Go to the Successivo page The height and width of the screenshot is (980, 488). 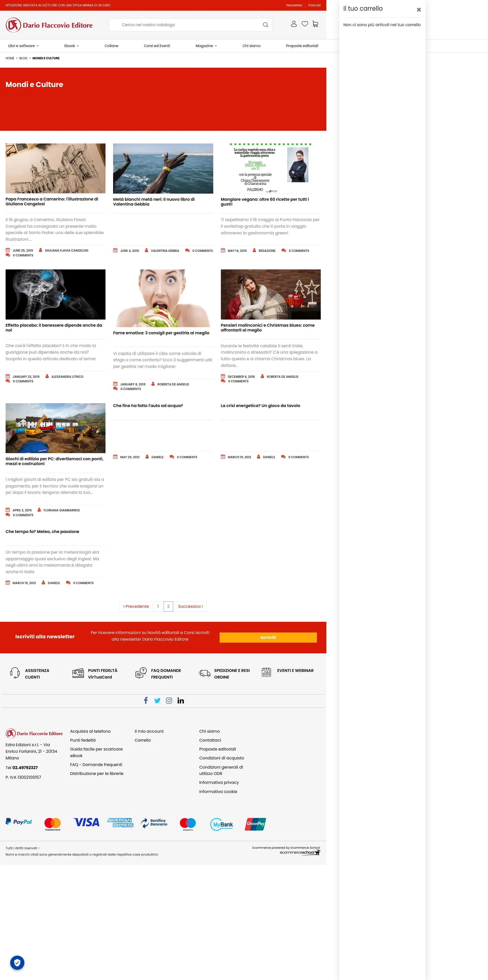190,607
